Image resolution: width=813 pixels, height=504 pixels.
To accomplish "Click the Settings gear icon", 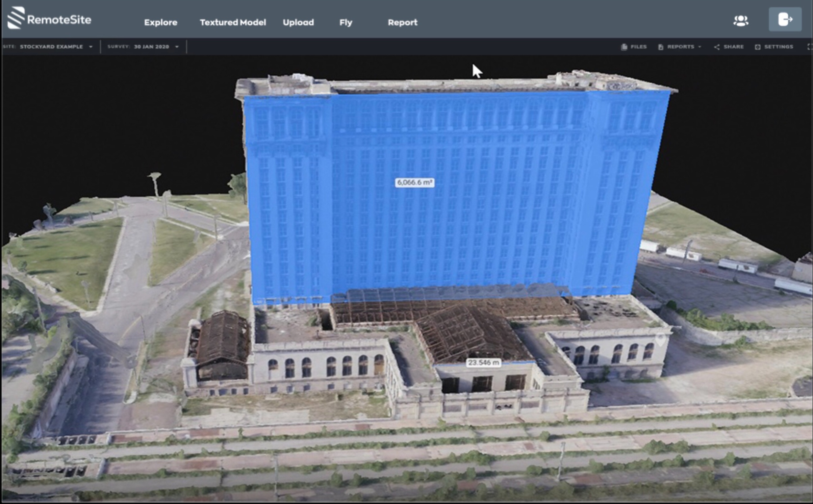I will pos(758,47).
